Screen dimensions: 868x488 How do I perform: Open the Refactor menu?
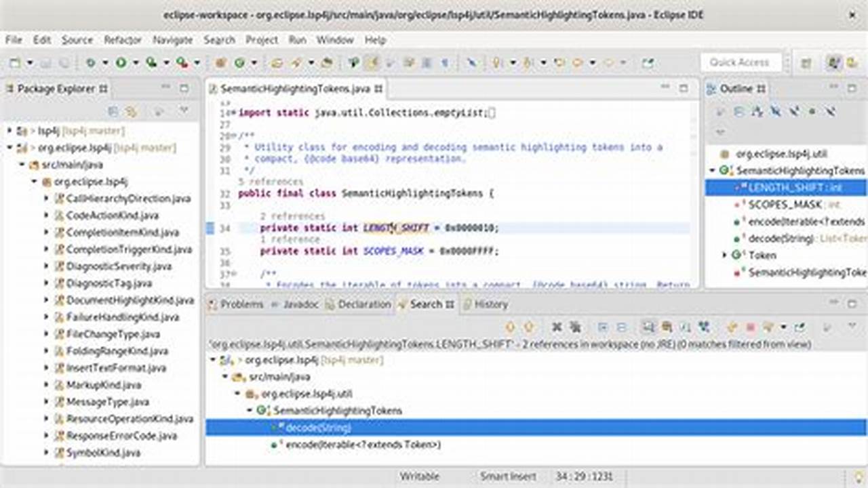coord(123,40)
